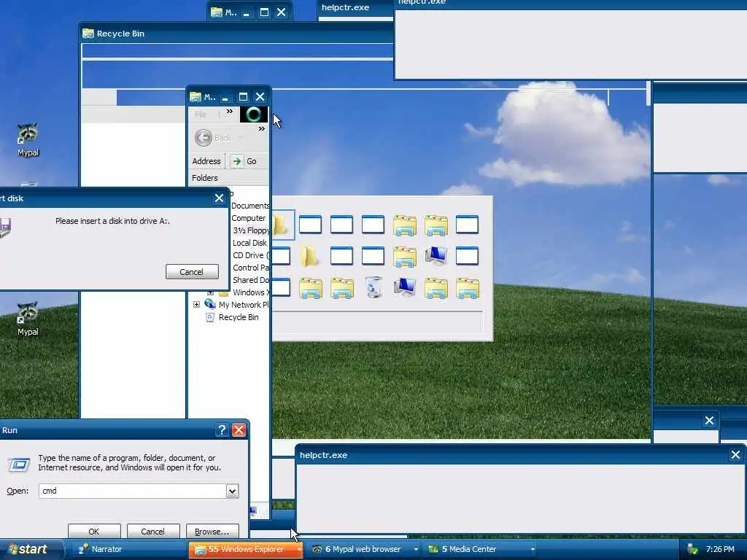
Task: Click the 7:26 PM taskbar clock
Action: pos(720,550)
